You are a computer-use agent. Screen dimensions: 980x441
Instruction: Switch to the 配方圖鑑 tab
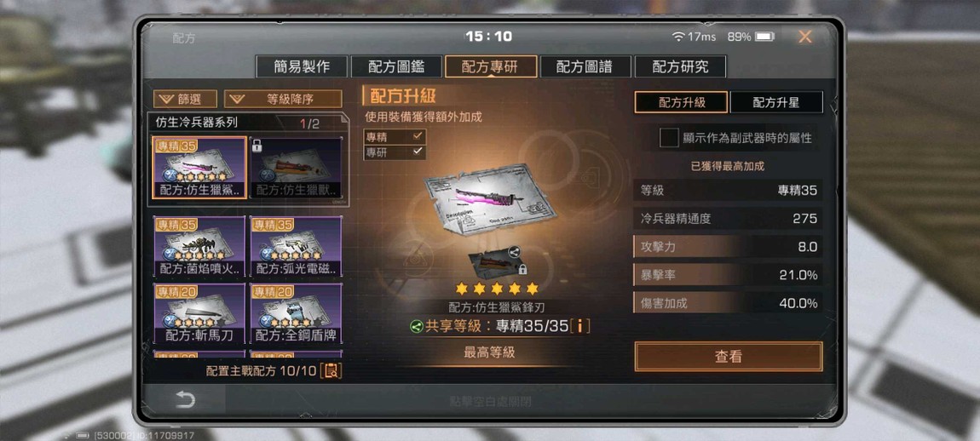click(396, 67)
